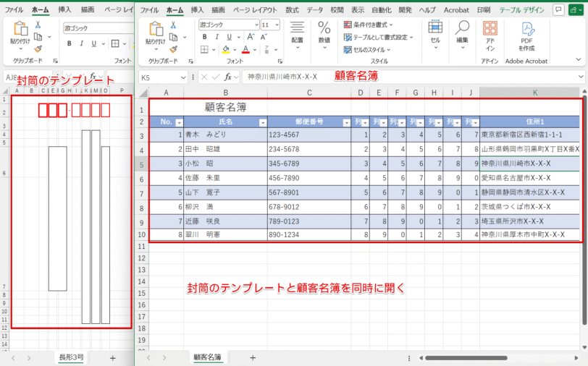Toggle Italic in the right window ribbon
This screenshot has width=588, height=366.
(x=217, y=37)
